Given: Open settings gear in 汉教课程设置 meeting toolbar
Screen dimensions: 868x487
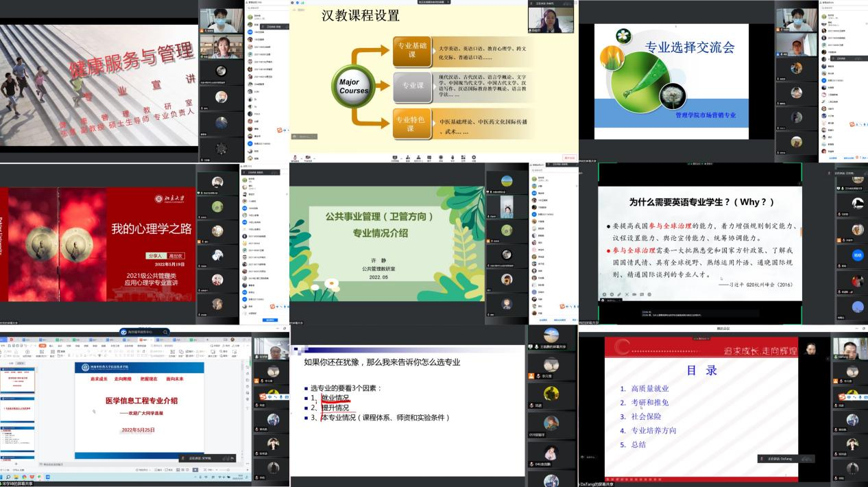Looking at the screenshot, I should (x=474, y=158).
